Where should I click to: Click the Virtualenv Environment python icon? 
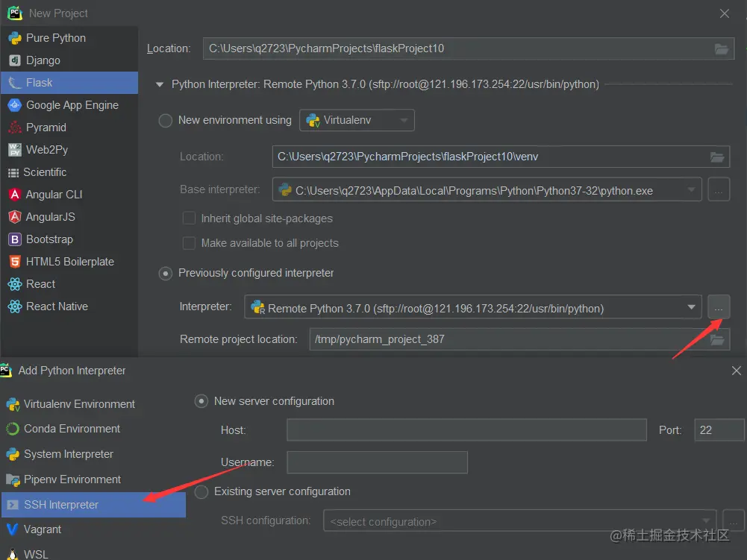click(x=13, y=405)
